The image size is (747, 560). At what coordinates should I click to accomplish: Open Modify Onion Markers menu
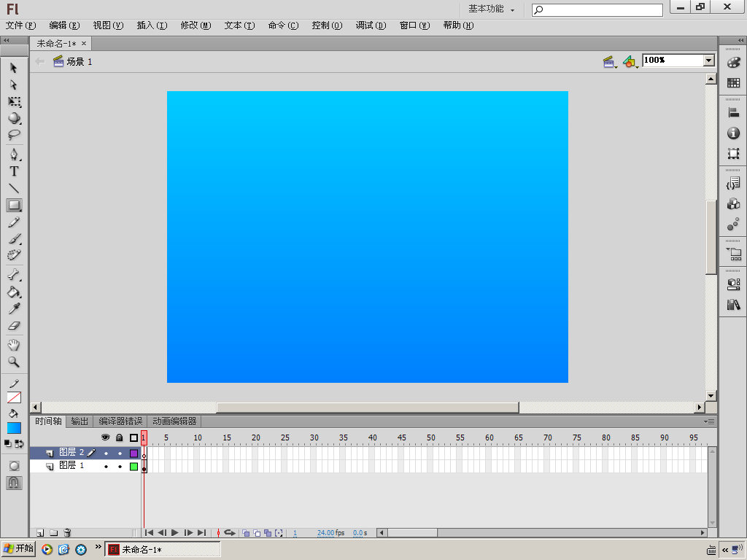[279, 533]
